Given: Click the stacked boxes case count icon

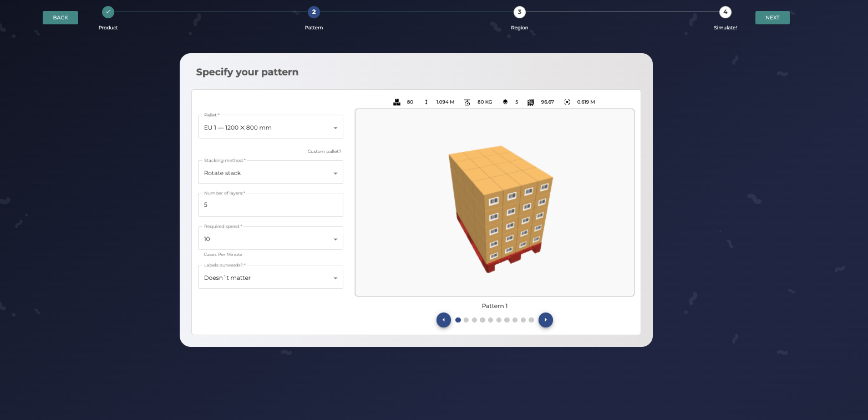Looking at the screenshot, I should (397, 102).
